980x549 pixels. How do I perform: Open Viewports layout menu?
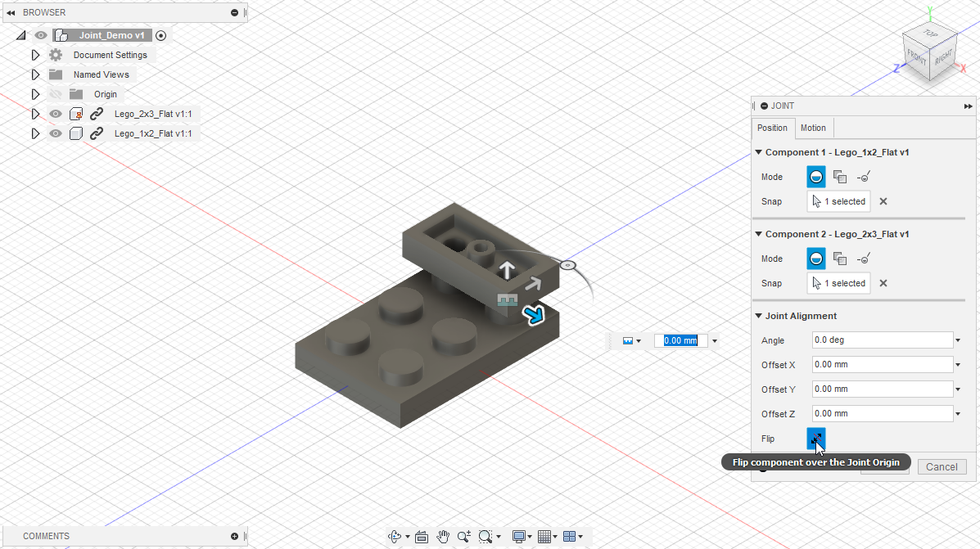coord(569,537)
